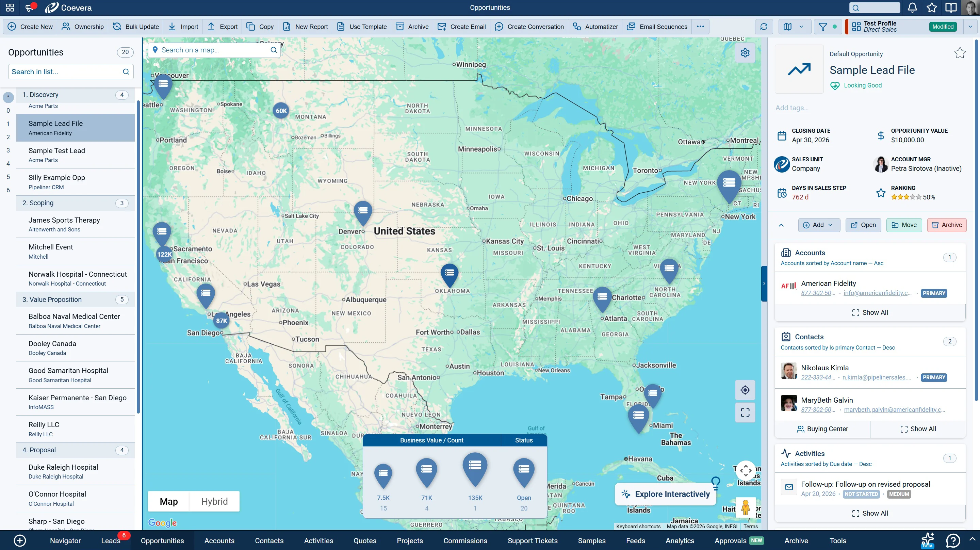The image size is (980, 550).
Task: Select the Status legend tab
Action: click(524, 440)
